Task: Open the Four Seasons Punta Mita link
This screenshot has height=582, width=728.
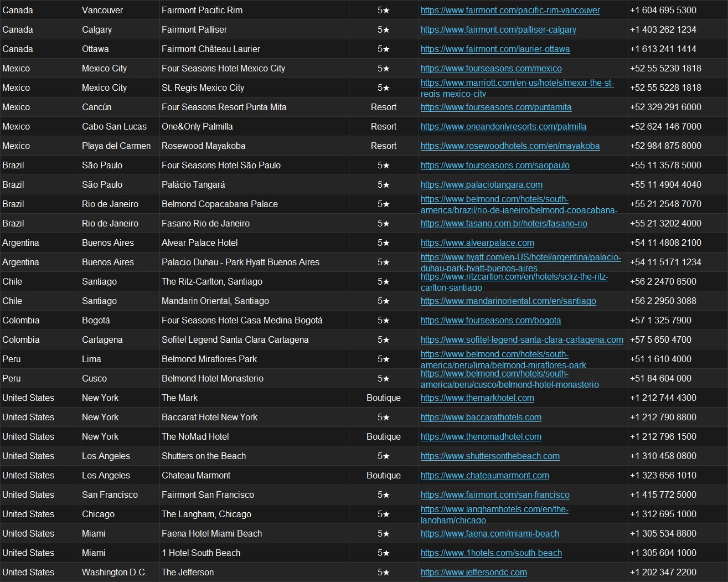Action: [x=496, y=107]
